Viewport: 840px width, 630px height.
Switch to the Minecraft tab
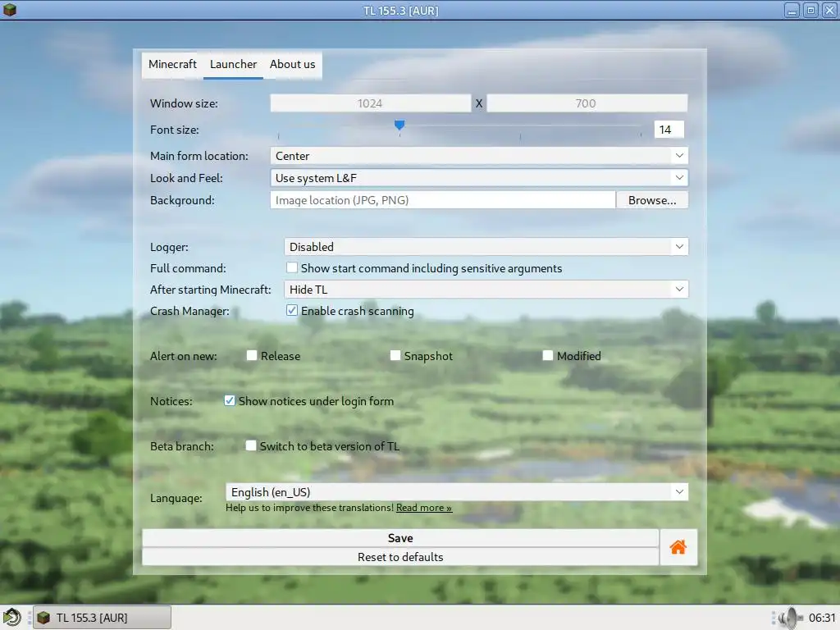pyautogui.click(x=172, y=64)
